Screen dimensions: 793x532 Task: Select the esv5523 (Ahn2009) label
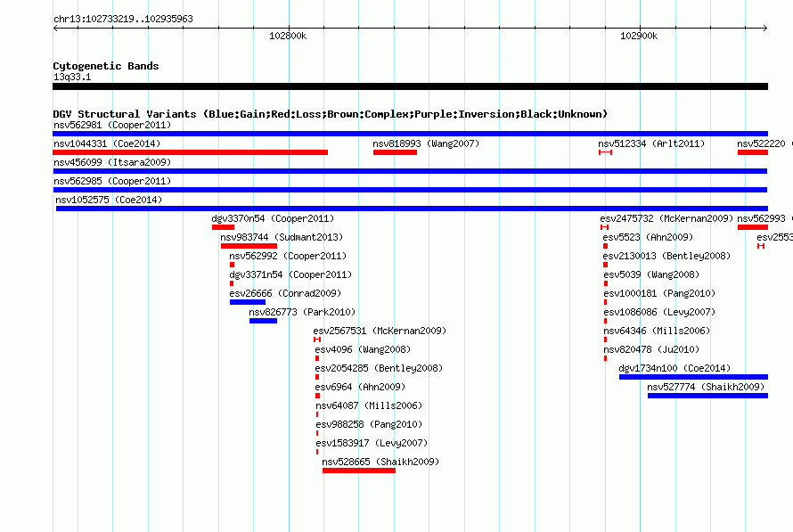pyautogui.click(x=648, y=237)
